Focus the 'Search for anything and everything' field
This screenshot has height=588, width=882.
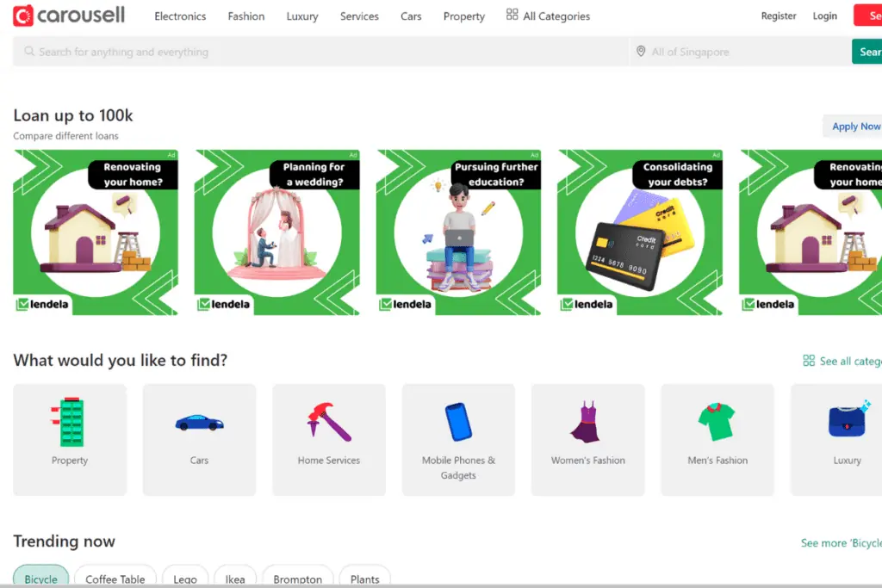coord(320,52)
